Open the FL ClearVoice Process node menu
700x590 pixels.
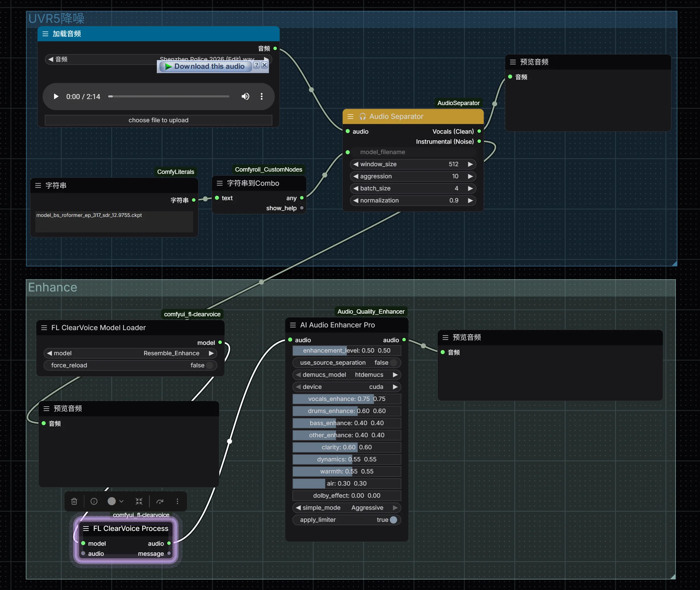pos(86,529)
